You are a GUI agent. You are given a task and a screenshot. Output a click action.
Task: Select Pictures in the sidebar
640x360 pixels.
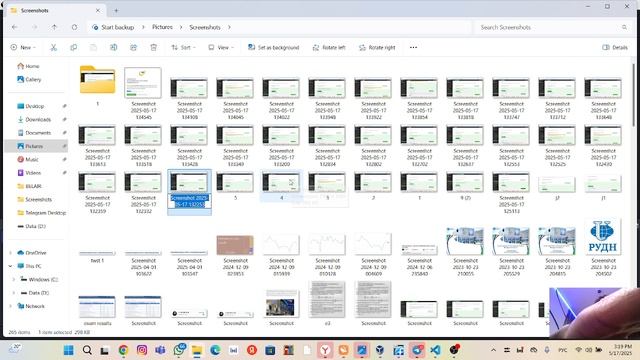tap(36, 146)
